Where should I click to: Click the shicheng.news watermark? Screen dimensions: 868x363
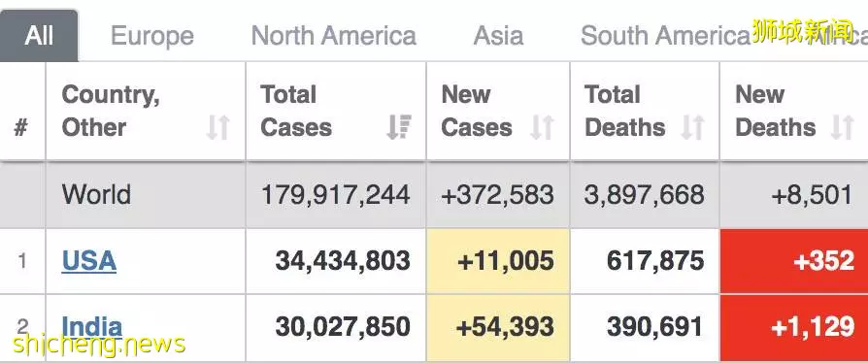pos(98,345)
